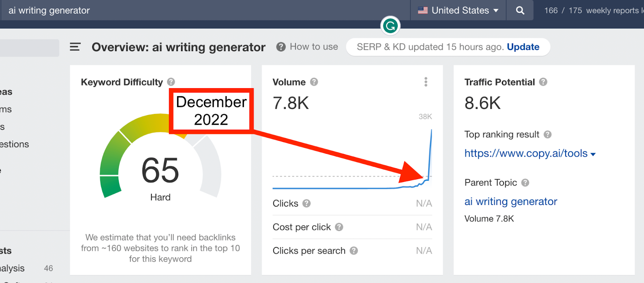Open the ai writing generator parent topic link
Image resolution: width=644 pixels, height=283 pixels.
pos(510,201)
